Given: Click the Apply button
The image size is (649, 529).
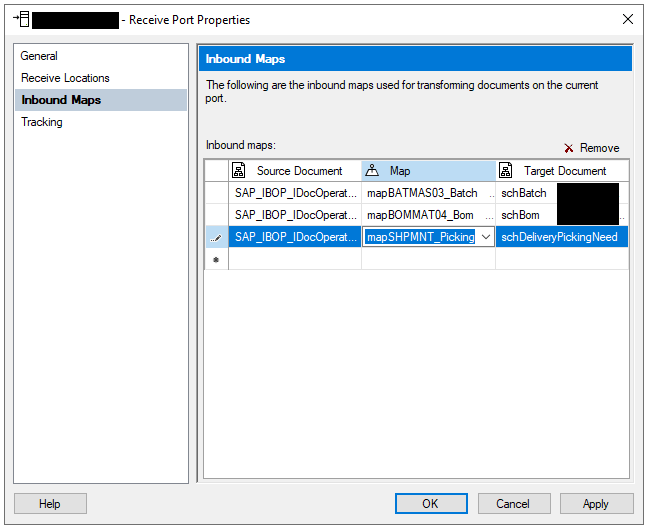Looking at the screenshot, I should 596,503.
